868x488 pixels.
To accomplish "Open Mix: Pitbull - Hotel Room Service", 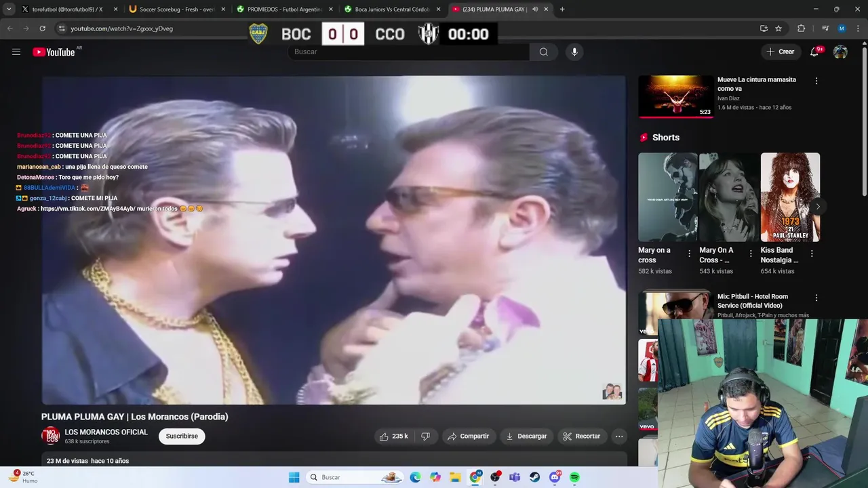I will [x=753, y=301].
